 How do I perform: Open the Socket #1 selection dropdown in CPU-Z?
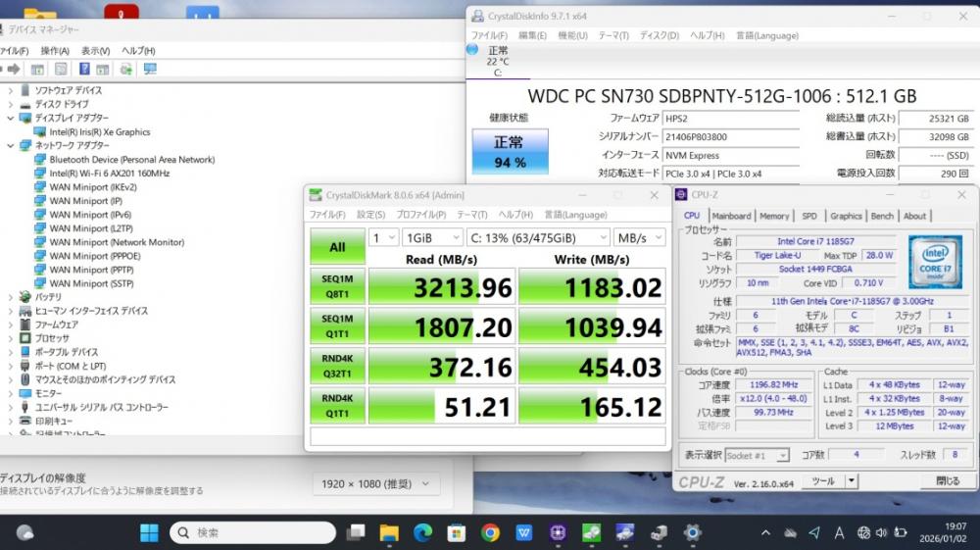[x=757, y=456]
